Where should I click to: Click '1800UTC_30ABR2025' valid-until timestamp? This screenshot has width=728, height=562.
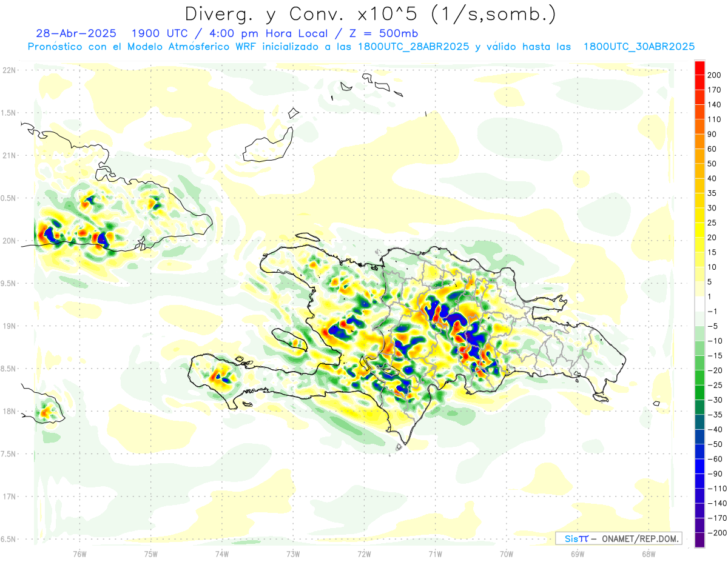pyautogui.click(x=638, y=47)
